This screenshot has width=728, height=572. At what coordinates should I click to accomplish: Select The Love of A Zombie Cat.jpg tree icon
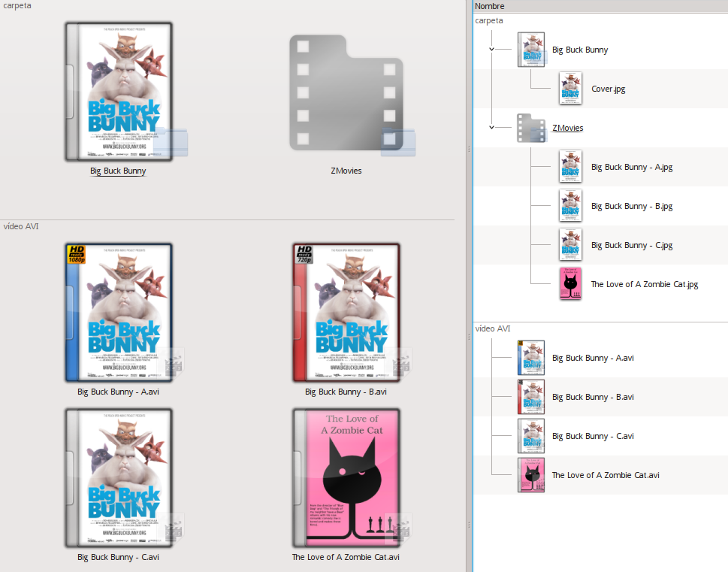(571, 283)
